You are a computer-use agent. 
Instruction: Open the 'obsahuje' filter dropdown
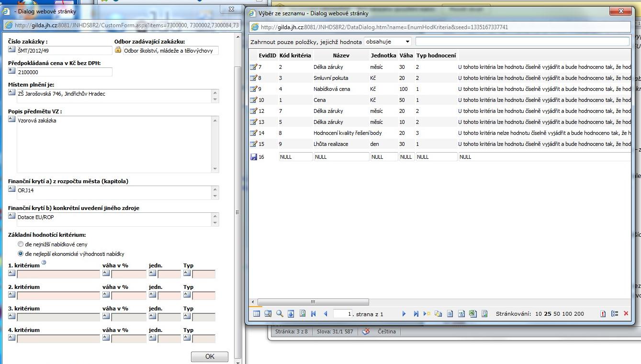coord(388,42)
